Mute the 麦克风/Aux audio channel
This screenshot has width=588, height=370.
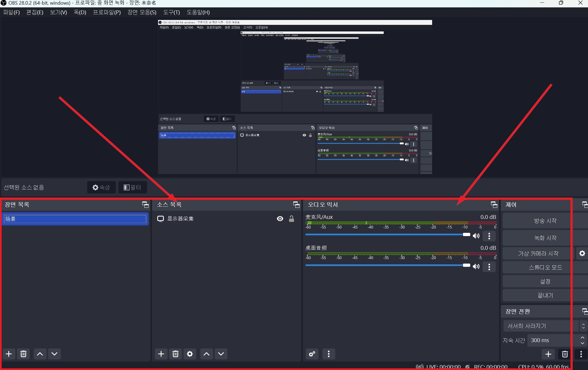coord(476,236)
